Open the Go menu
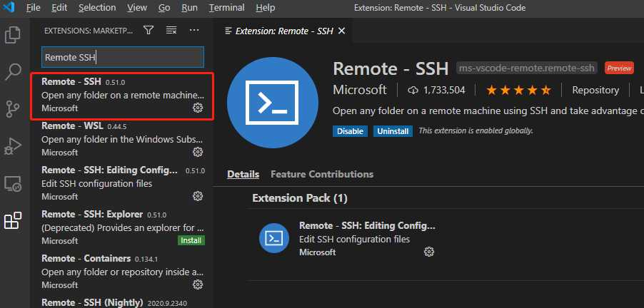Viewport: 644px width, 308px height. tap(164, 7)
